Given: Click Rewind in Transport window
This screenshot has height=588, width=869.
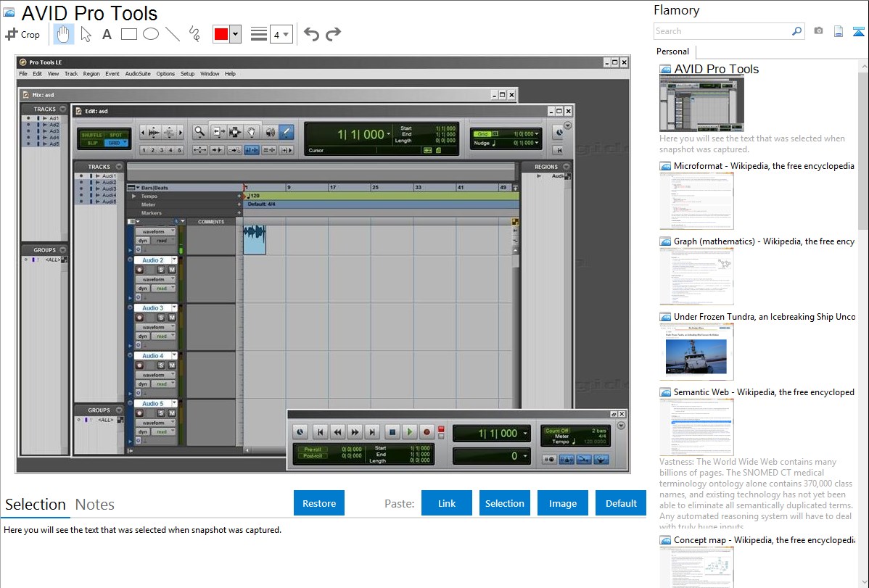Looking at the screenshot, I should [x=337, y=431].
